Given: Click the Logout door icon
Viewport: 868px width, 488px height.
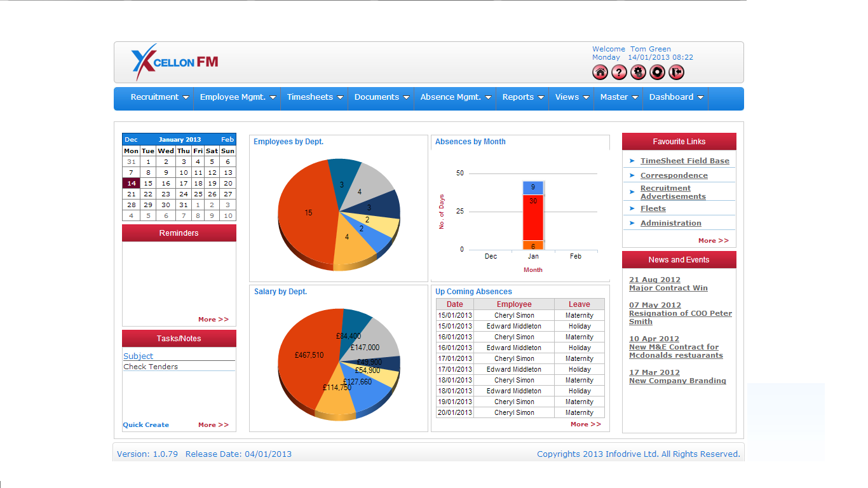Looking at the screenshot, I should [676, 72].
